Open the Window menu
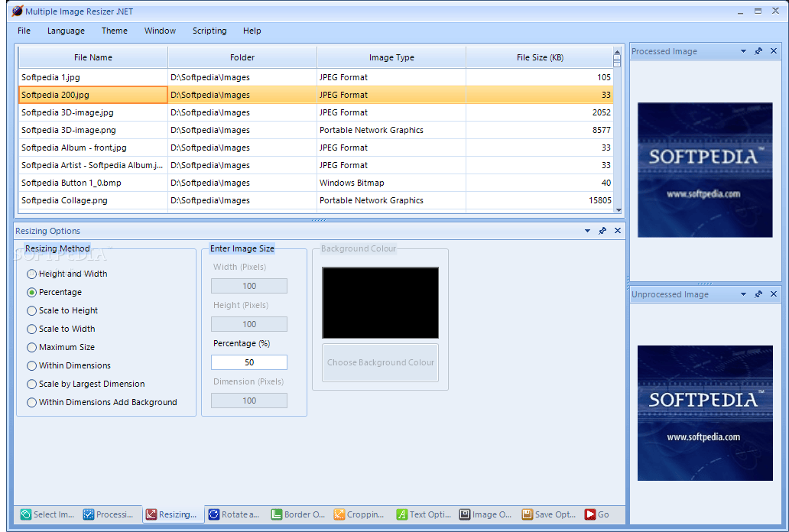The height and width of the screenshot is (532, 789). point(160,31)
